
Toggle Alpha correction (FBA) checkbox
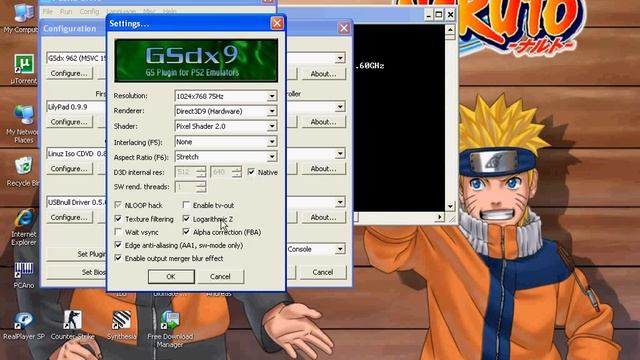click(x=186, y=232)
